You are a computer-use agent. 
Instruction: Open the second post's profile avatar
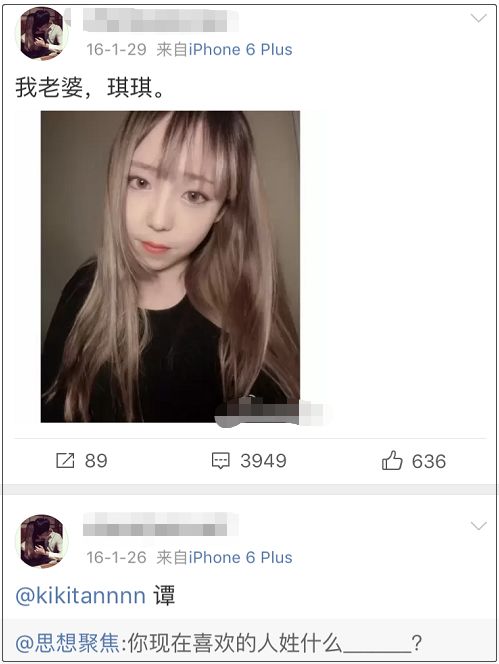coord(42,541)
